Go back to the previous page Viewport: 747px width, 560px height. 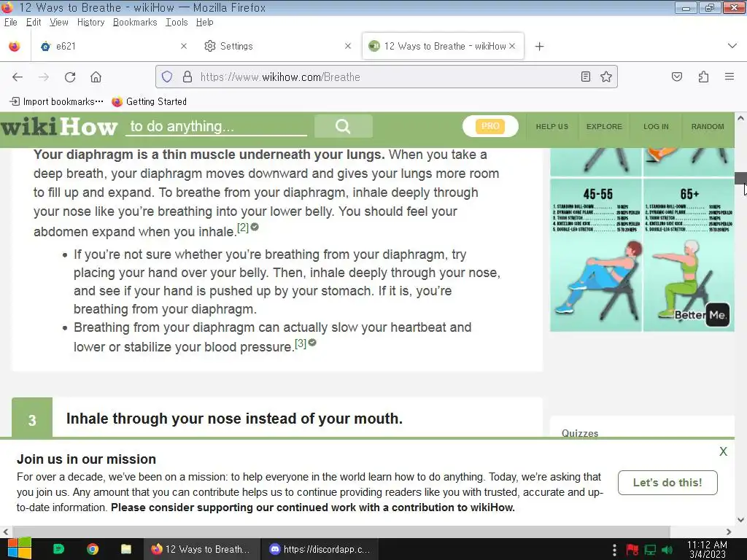pyautogui.click(x=18, y=77)
